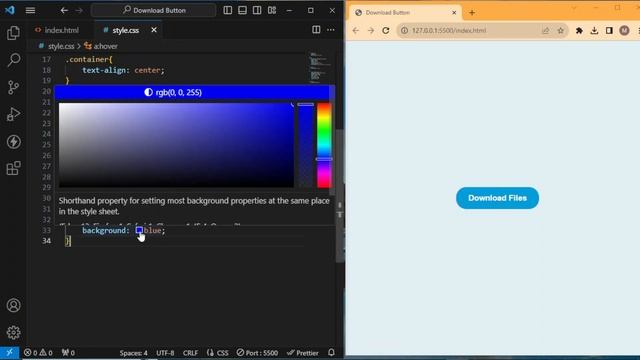Toggle the secondary side bar layout icon
The image size is (640, 360).
[257, 10]
